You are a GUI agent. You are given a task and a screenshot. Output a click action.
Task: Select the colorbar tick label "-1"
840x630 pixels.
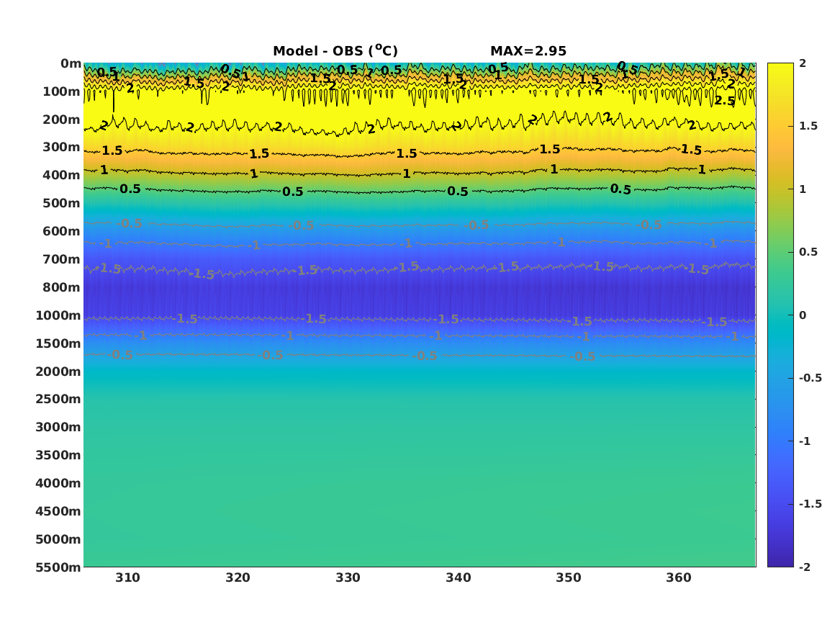(x=805, y=441)
